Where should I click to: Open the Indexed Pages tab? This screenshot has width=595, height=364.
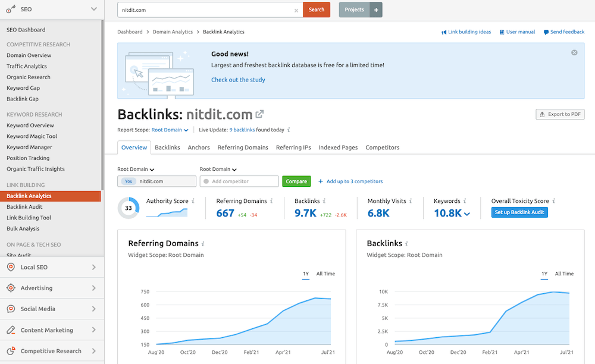click(x=338, y=148)
